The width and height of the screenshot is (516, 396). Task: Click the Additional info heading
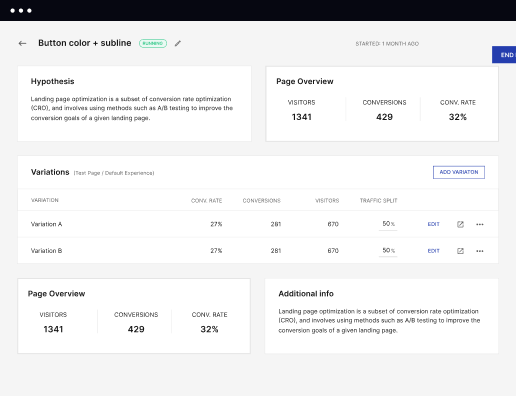[x=306, y=294]
